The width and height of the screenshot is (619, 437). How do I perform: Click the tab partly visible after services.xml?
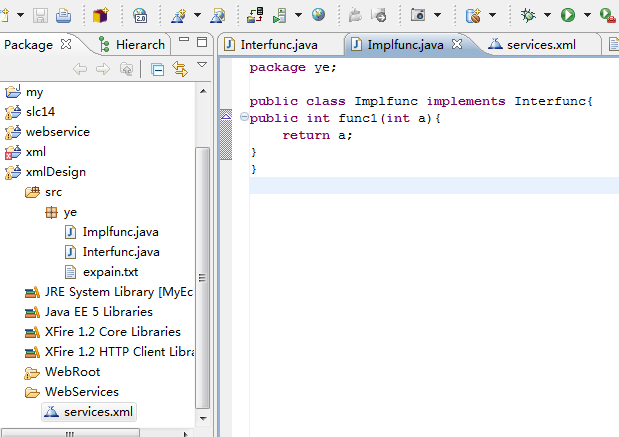613,44
